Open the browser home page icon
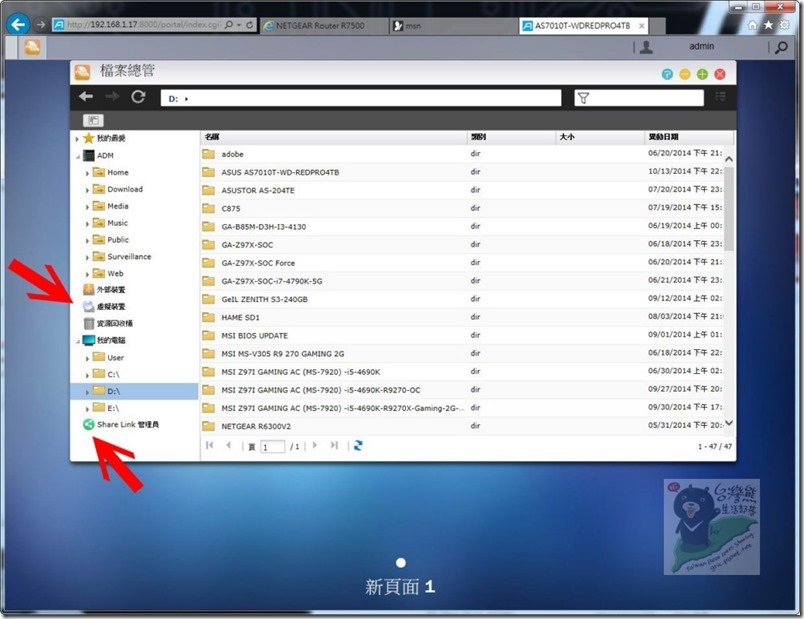The image size is (804, 619). [752, 25]
